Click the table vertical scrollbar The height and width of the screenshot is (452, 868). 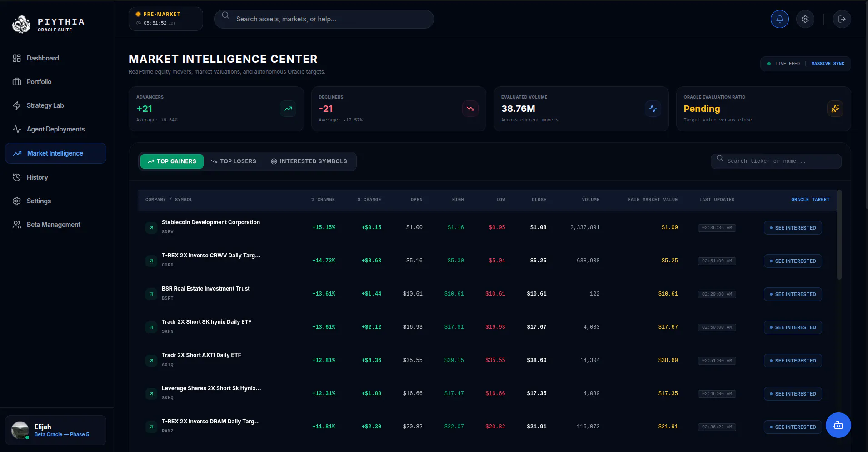click(839, 235)
